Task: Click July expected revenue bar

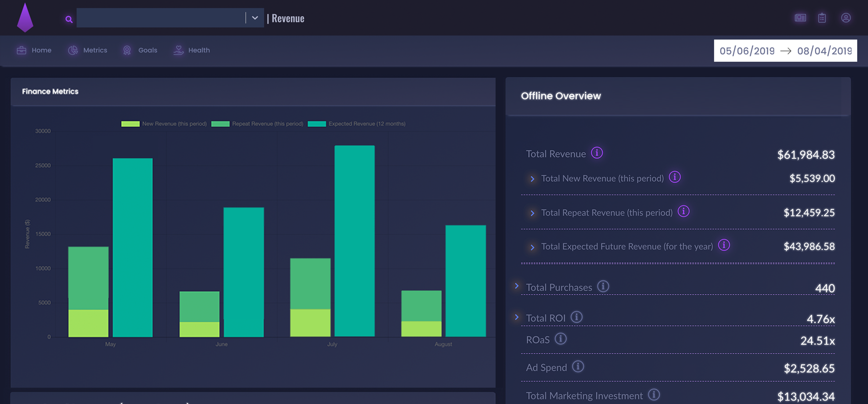Action: (x=355, y=241)
